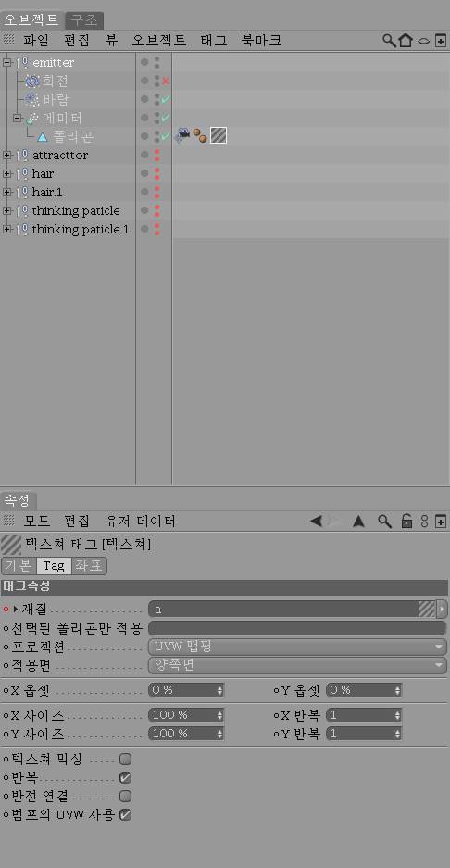Image resolution: width=450 pixels, height=868 pixels.
Task: Click the search magnifier in Object Manager
Action: 389,41
